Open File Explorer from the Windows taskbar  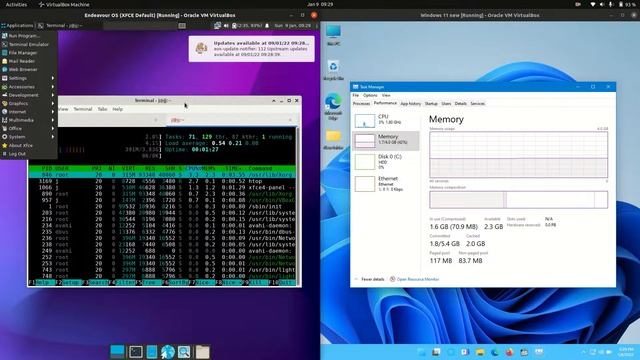pos(480,352)
